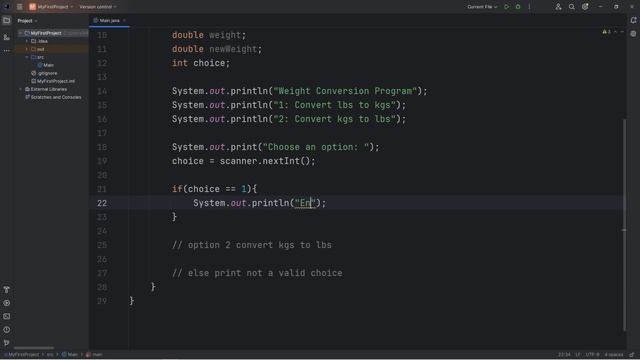The width and height of the screenshot is (640, 360).
Task: Select the MyFirstProject root in project tree
Action: pos(46,33)
